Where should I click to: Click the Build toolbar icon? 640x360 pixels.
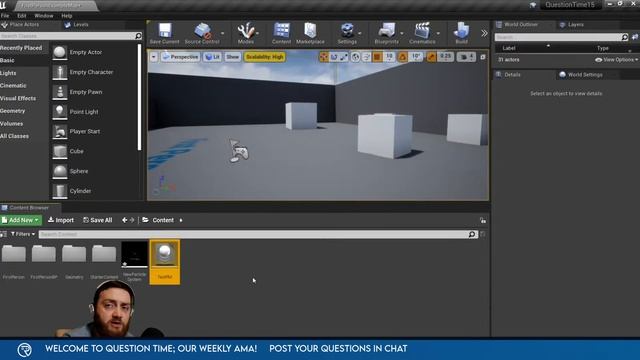[461, 31]
